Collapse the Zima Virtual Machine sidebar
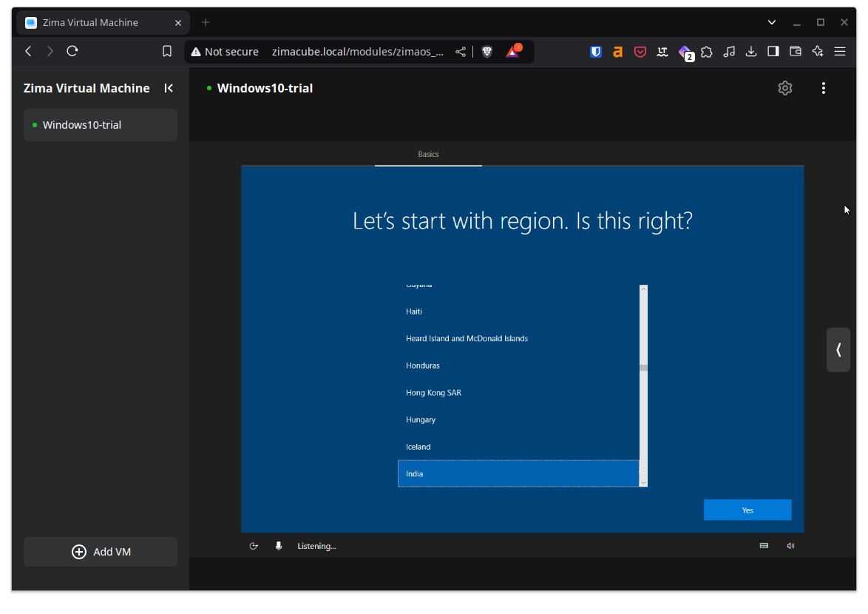Viewport: 868px width, 614px height. [169, 88]
